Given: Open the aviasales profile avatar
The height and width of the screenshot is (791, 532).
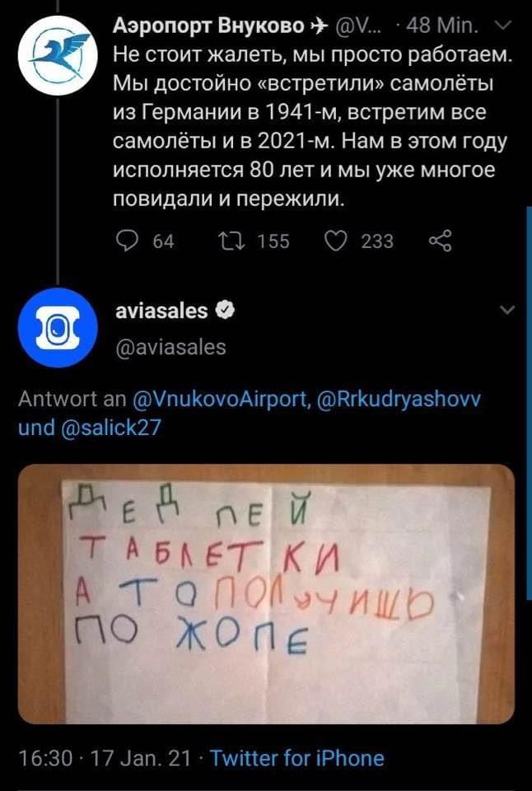Looking at the screenshot, I should [58, 328].
